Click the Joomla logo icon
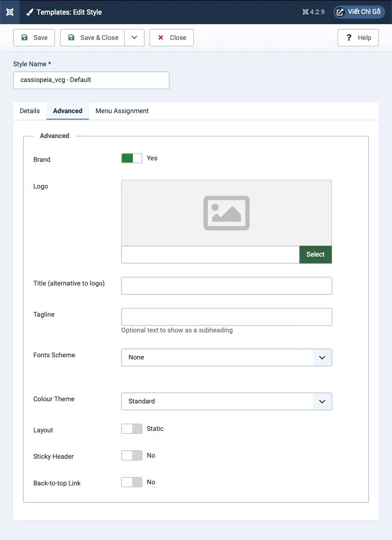Screen dimensions: 392x540 coord(10,12)
